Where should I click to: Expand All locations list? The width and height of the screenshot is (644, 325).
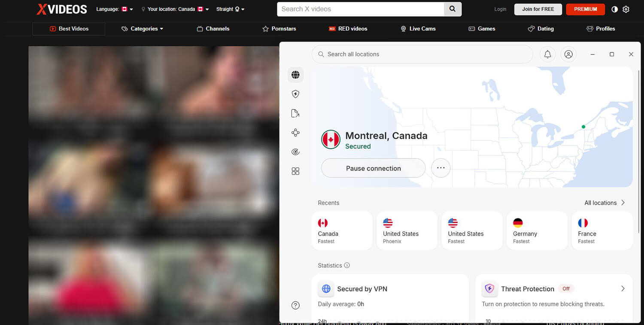(605, 203)
